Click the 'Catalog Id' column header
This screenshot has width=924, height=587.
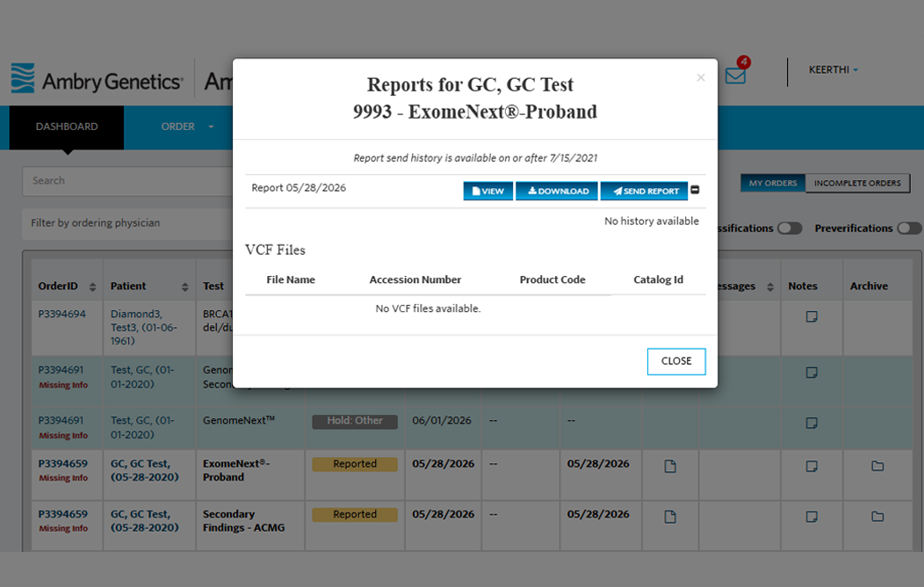coord(658,280)
